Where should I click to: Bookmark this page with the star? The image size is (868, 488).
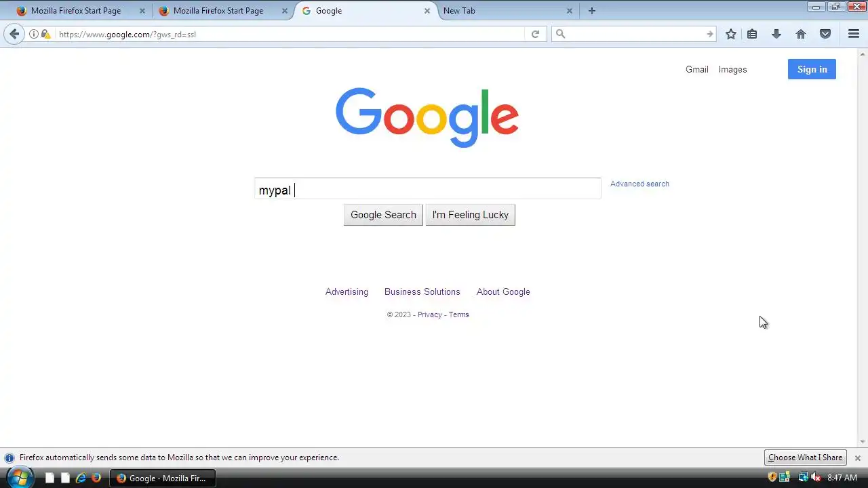coord(731,34)
